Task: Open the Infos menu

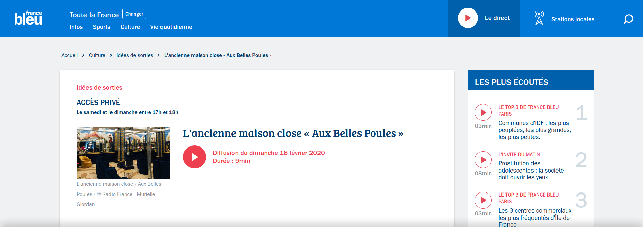Action: (76, 27)
